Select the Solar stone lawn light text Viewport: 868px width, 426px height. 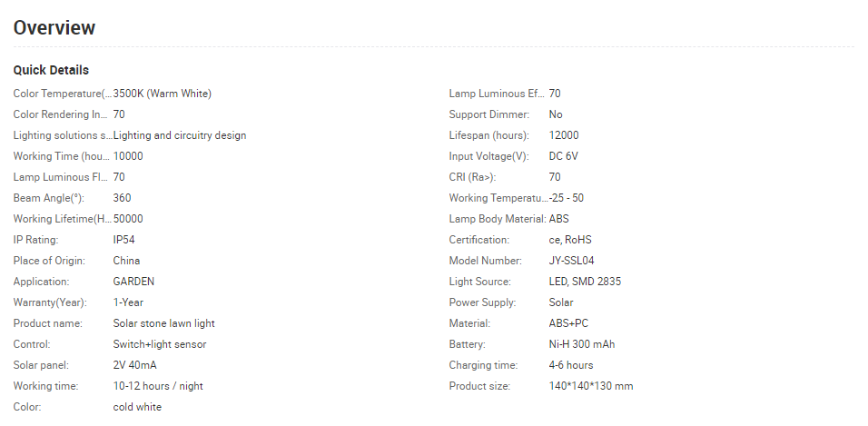coord(163,323)
